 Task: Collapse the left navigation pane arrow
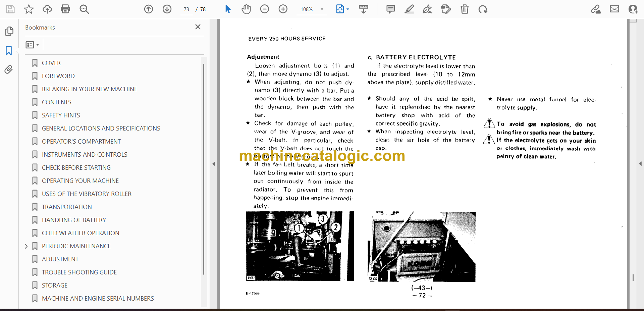point(214,164)
